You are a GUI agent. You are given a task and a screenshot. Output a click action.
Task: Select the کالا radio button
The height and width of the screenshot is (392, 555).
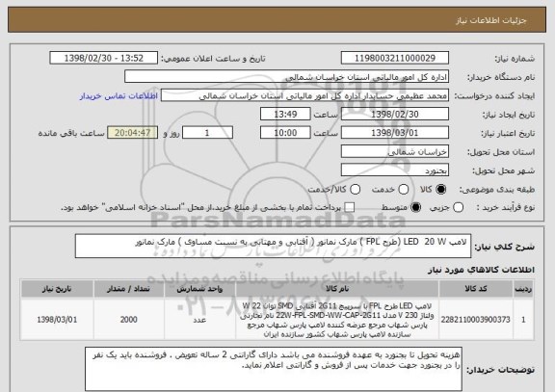click(x=441, y=190)
